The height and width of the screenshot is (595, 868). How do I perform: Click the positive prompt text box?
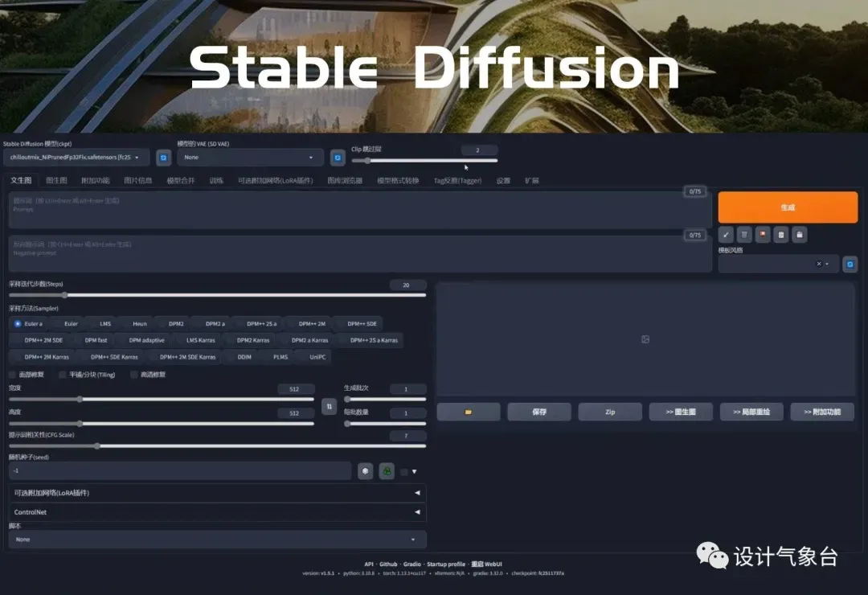click(x=360, y=211)
